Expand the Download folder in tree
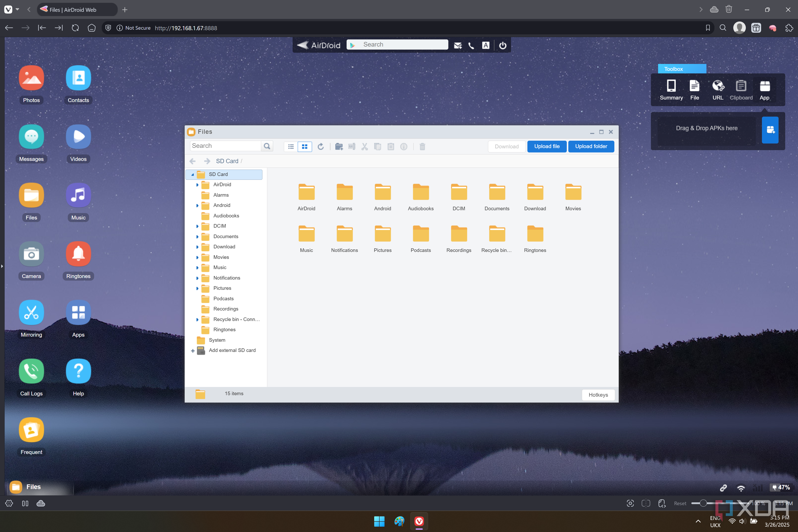Image resolution: width=798 pixels, height=532 pixels. (197, 247)
